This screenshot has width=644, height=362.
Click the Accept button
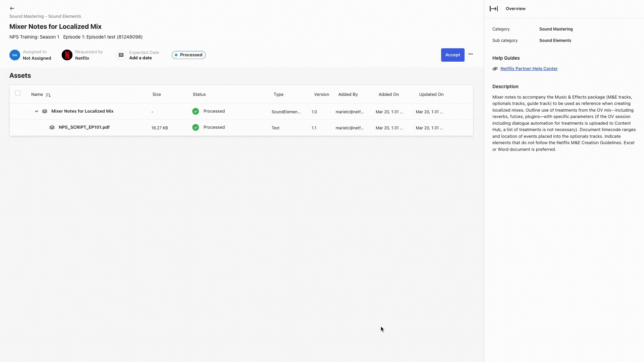pyautogui.click(x=452, y=55)
